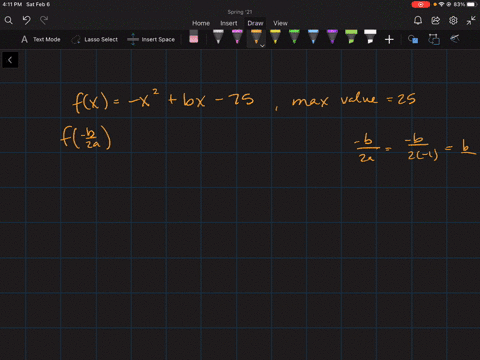Image resolution: width=480 pixels, height=360 pixels.
Task: Open the search magnifier icon
Action: click(x=9, y=21)
